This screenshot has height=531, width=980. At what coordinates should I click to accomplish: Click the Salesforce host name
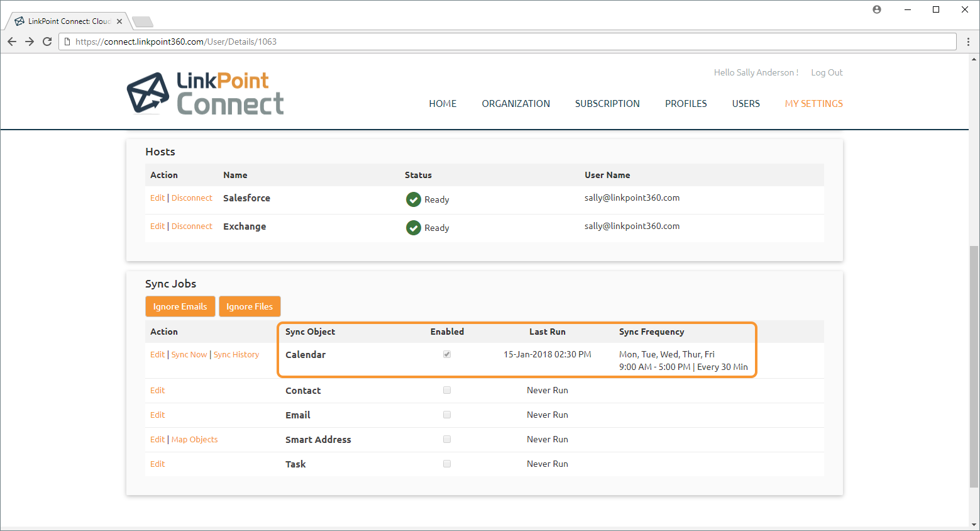[x=246, y=198]
